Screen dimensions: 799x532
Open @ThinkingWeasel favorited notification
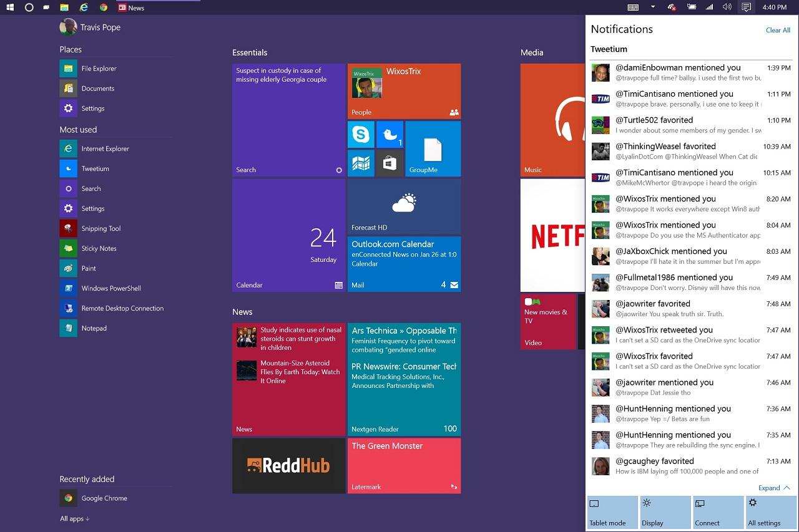coord(691,151)
